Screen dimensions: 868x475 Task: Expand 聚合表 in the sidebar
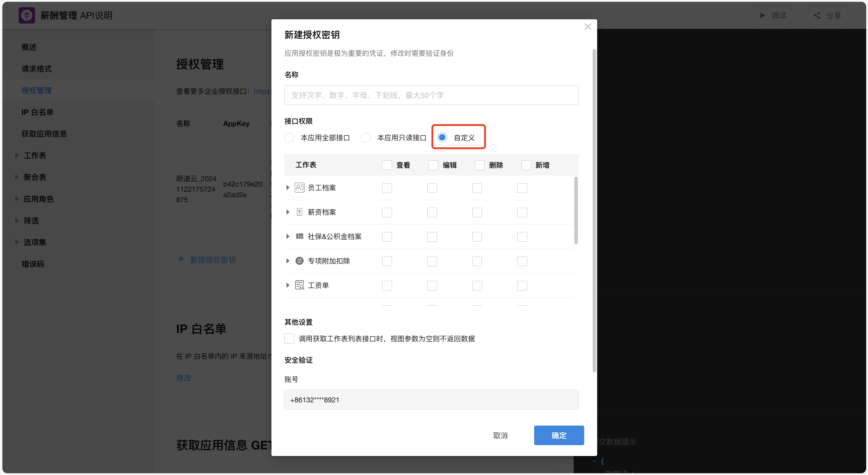[17, 177]
